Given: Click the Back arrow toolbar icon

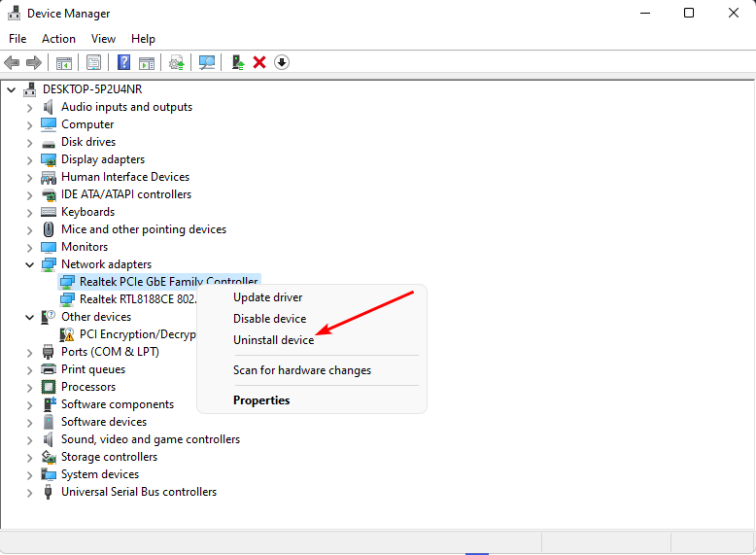Looking at the screenshot, I should (12, 62).
